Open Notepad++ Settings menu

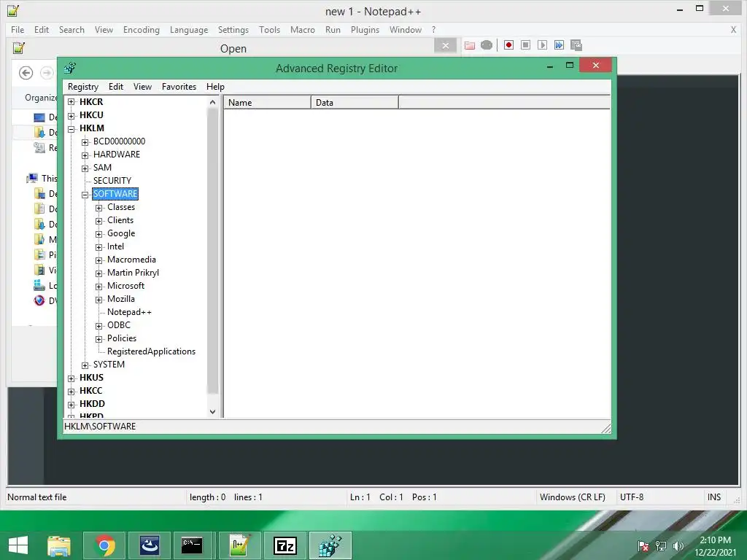tap(233, 29)
